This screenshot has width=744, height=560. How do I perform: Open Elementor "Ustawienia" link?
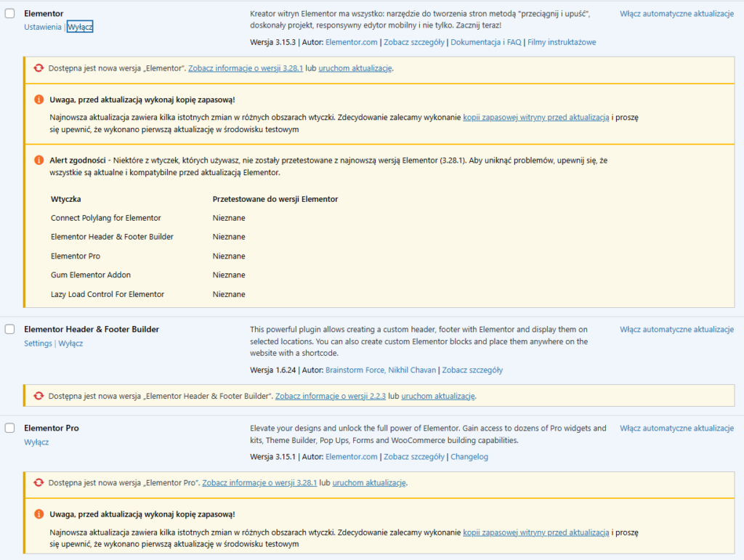click(42, 26)
